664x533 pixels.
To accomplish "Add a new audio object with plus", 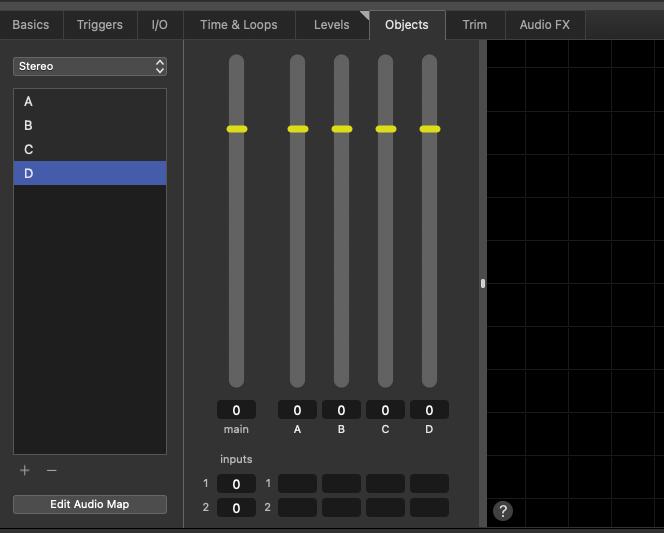I will point(25,470).
